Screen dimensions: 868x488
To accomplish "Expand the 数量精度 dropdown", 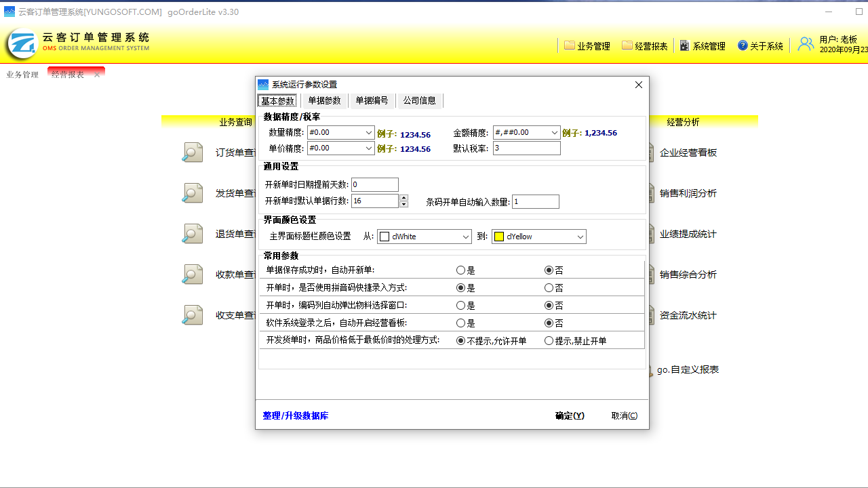I will 369,133.
